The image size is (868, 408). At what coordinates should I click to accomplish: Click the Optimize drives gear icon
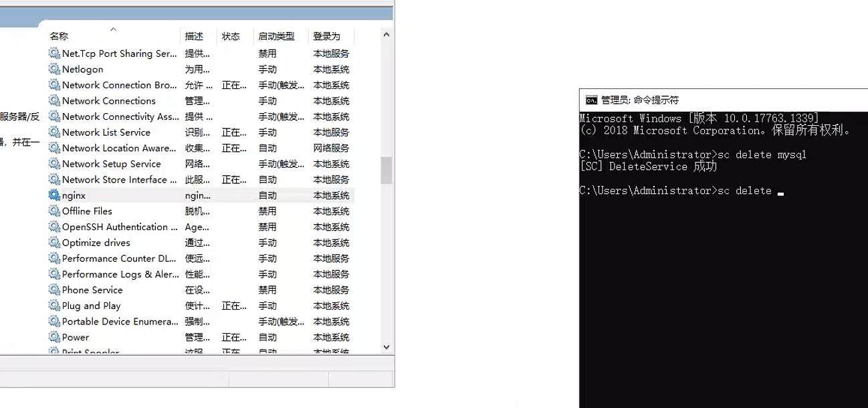pyautogui.click(x=54, y=243)
